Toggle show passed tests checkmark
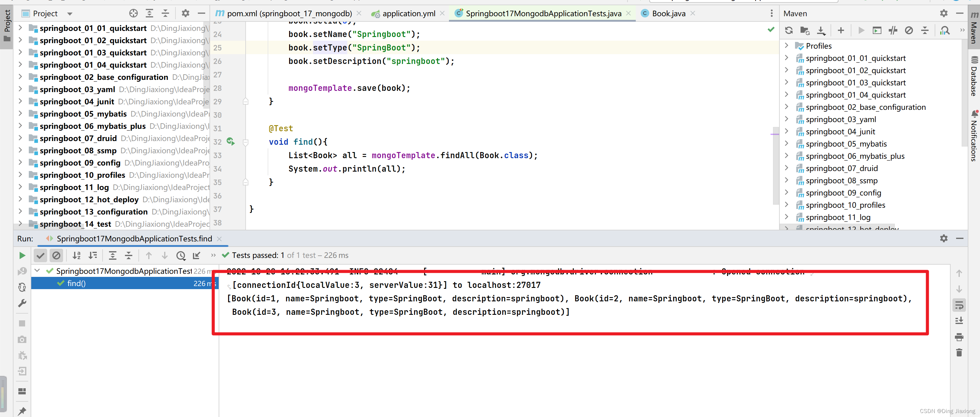This screenshot has height=417, width=980. (x=40, y=255)
